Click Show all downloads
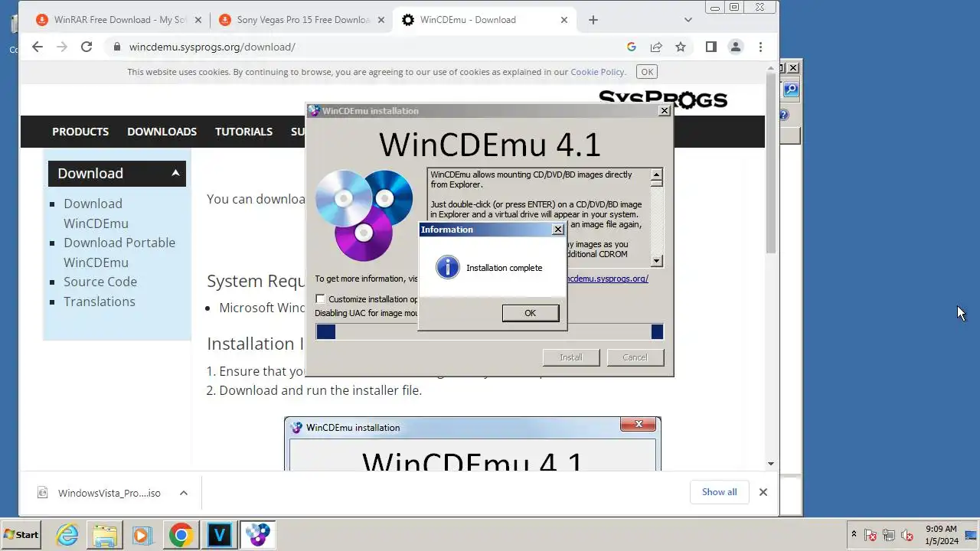Screen dimensions: 980x551 click(x=720, y=492)
